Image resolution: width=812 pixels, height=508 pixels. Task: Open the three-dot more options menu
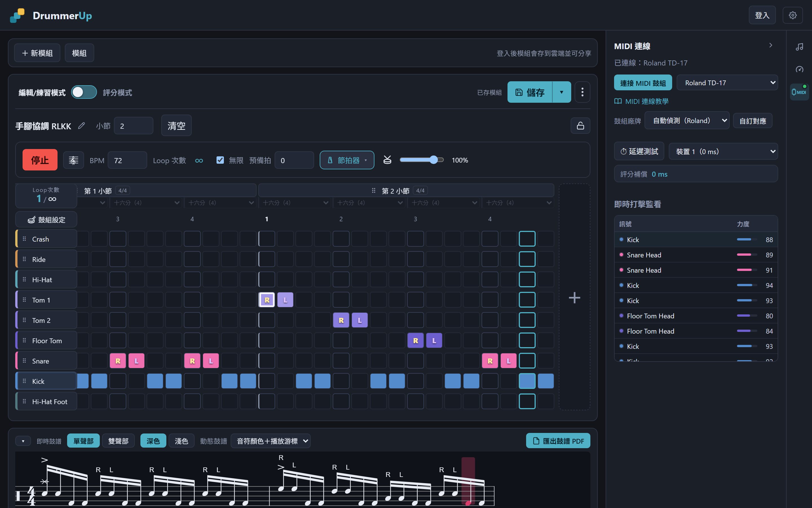coord(582,92)
